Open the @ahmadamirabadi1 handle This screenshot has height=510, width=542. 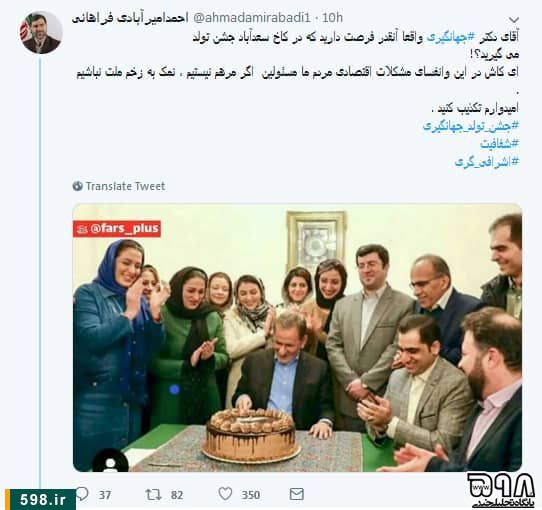(x=252, y=18)
